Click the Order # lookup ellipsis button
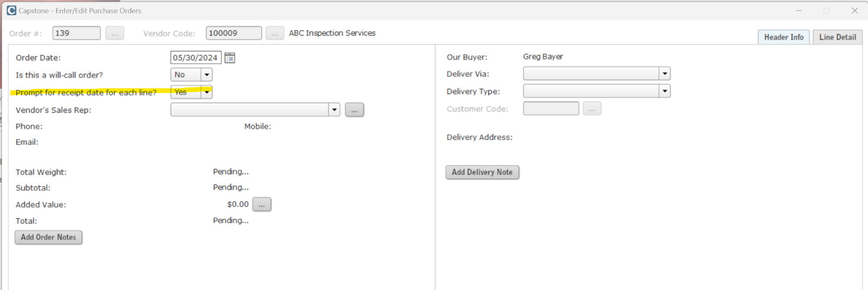The width and height of the screenshot is (868, 290). 114,33
